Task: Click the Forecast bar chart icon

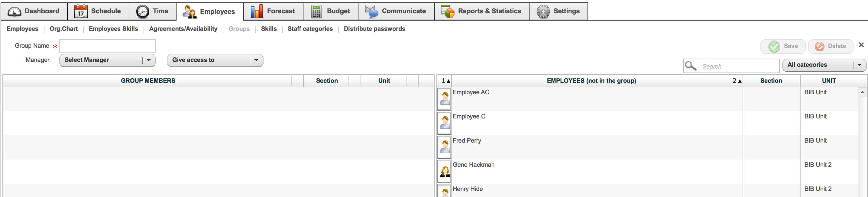Action: coord(257,11)
